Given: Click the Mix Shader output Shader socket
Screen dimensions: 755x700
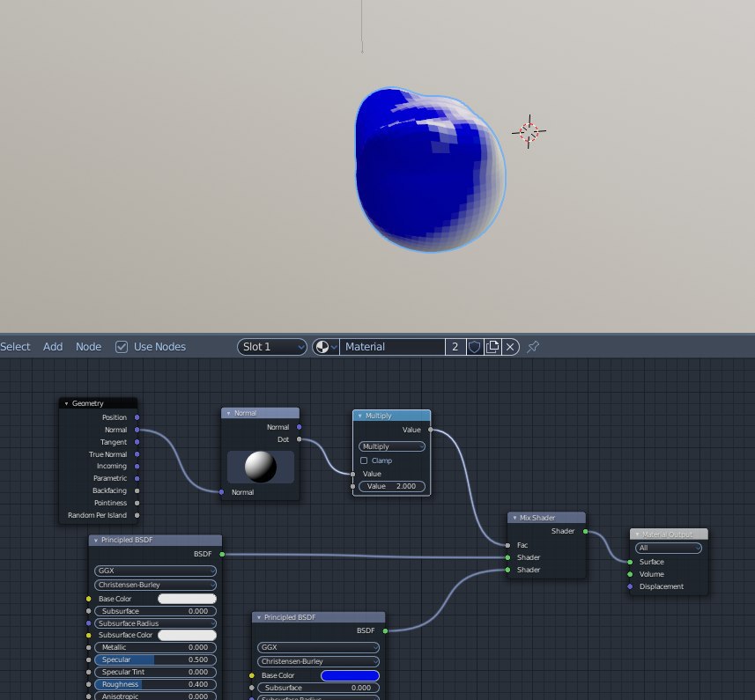Looking at the screenshot, I should [586, 532].
